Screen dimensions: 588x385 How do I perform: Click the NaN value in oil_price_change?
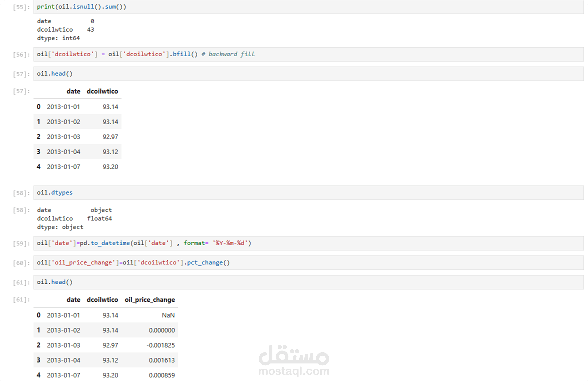click(x=168, y=315)
